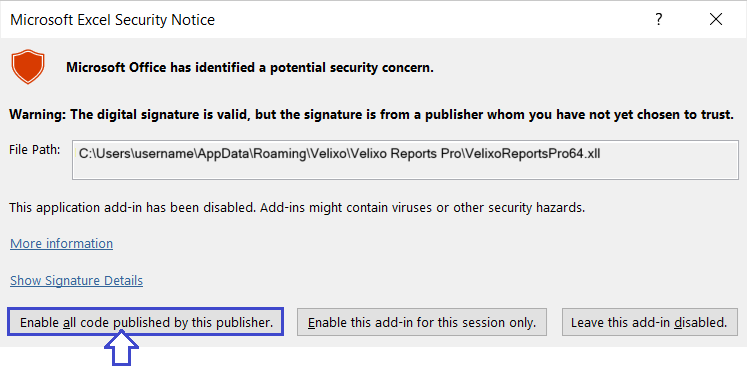The height and width of the screenshot is (367, 747).
Task: Enable this add-in for this session only
Action: (422, 322)
